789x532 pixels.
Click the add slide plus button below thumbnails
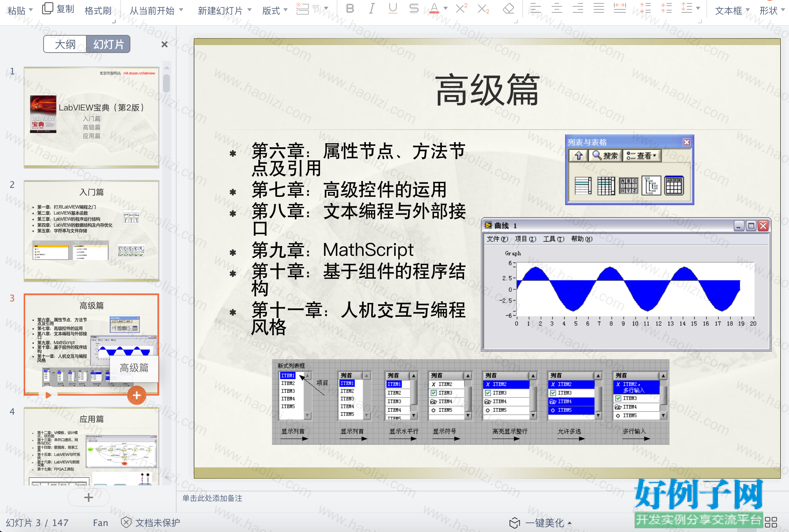pos(89,497)
